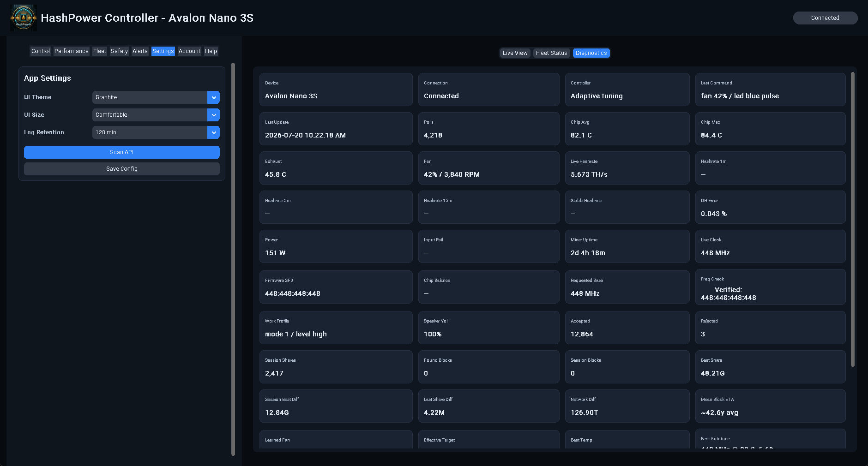The image size is (868, 466).
Task: Open the Control tab
Action: (x=41, y=51)
